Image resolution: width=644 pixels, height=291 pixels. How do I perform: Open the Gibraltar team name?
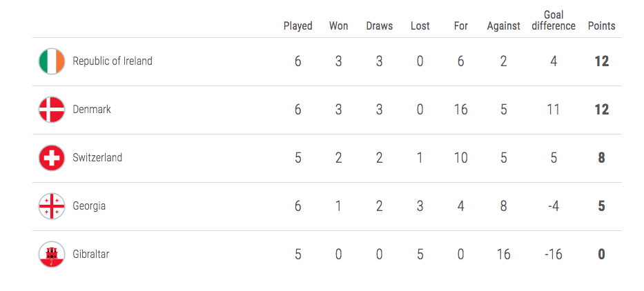(91, 254)
